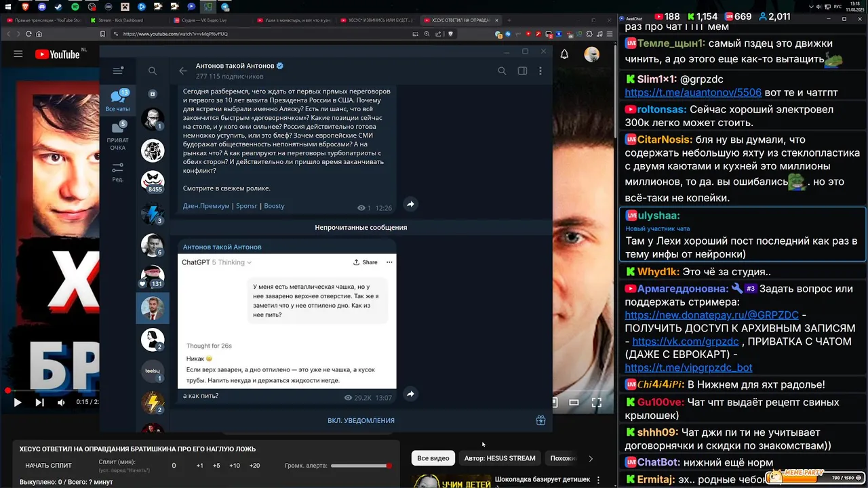Expand more filter chips with the arrow
Viewport: 868px width, 488px height.
591,458
